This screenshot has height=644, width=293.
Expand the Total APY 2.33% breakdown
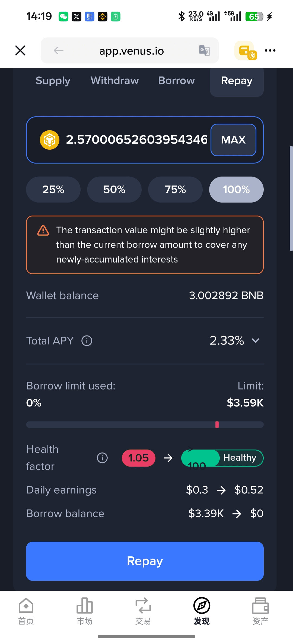pos(256,341)
